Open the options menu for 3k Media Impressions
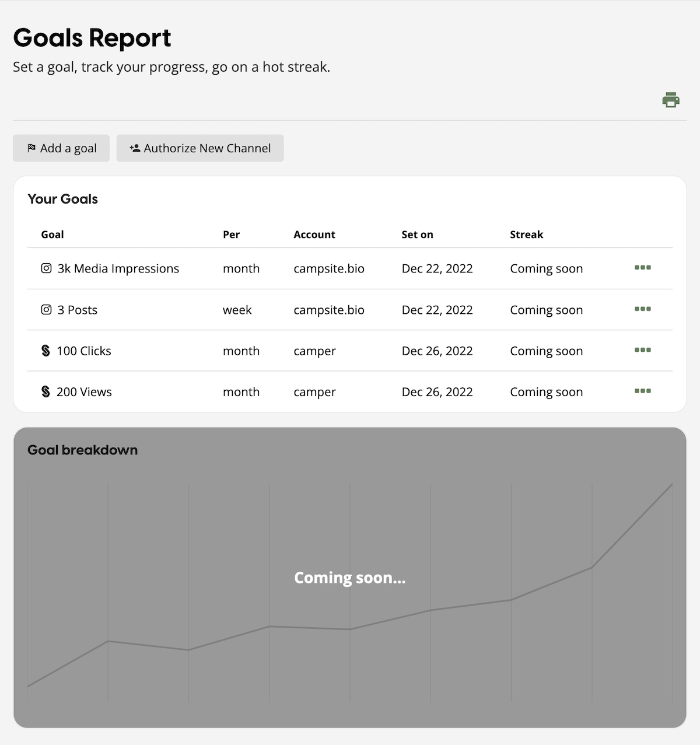This screenshot has height=745, width=700. click(x=643, y=268)
